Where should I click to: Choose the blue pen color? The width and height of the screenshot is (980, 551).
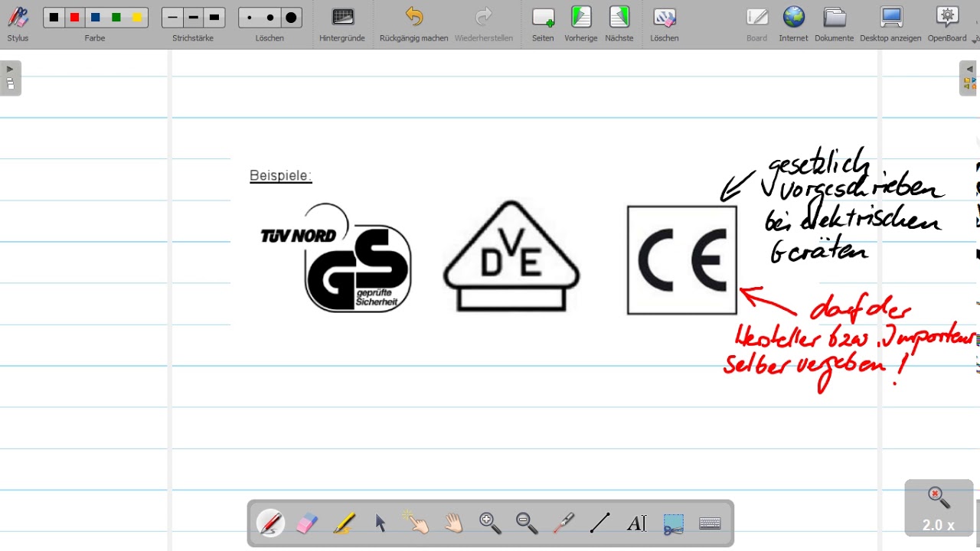tap(95, 18)
